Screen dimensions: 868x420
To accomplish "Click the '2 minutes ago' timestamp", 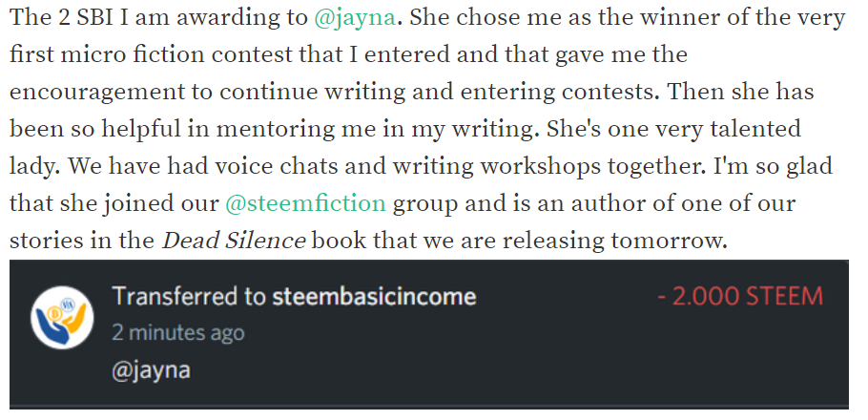I will pos(177,333).
